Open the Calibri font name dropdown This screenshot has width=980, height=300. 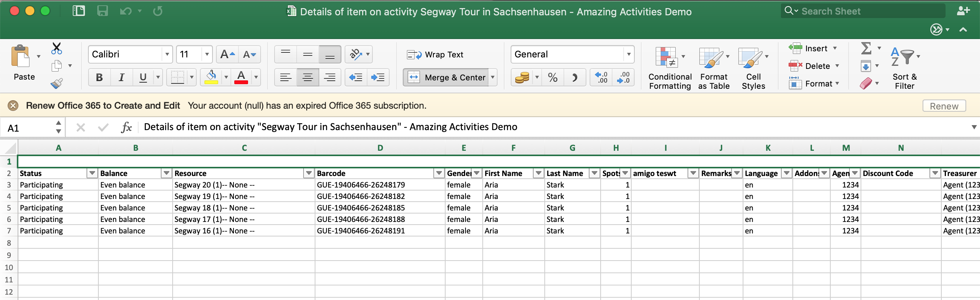tap(167, 54)
